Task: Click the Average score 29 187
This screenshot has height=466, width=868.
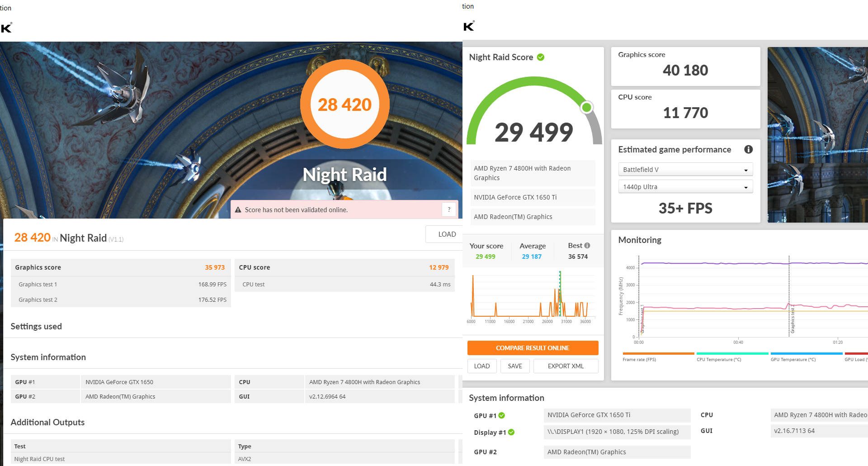Action: click(532, 257)
